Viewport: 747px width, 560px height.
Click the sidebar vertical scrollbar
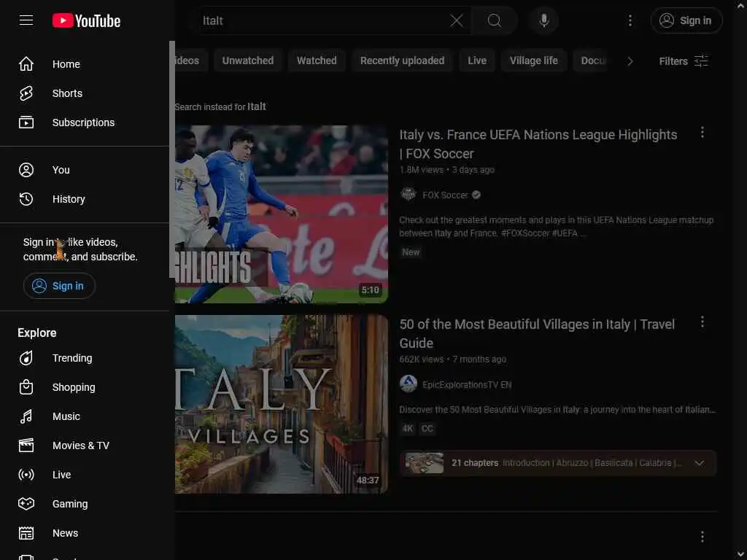point(172,159)
